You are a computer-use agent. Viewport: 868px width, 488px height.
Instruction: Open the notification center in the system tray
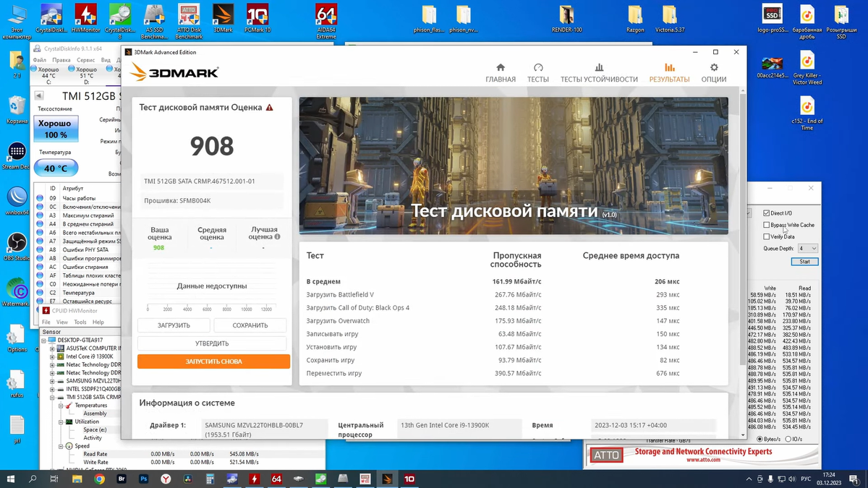tap(855, 479)
